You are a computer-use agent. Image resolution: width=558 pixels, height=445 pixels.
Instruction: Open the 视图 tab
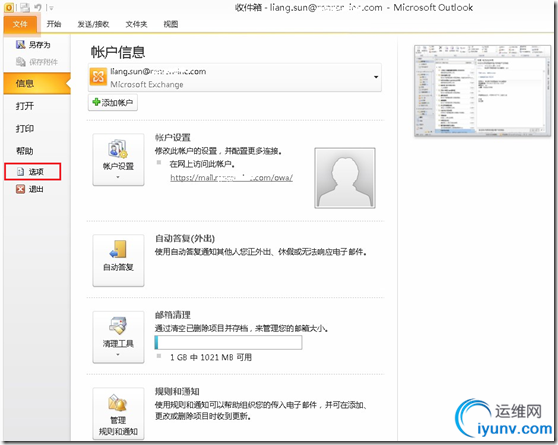point(170,24)
